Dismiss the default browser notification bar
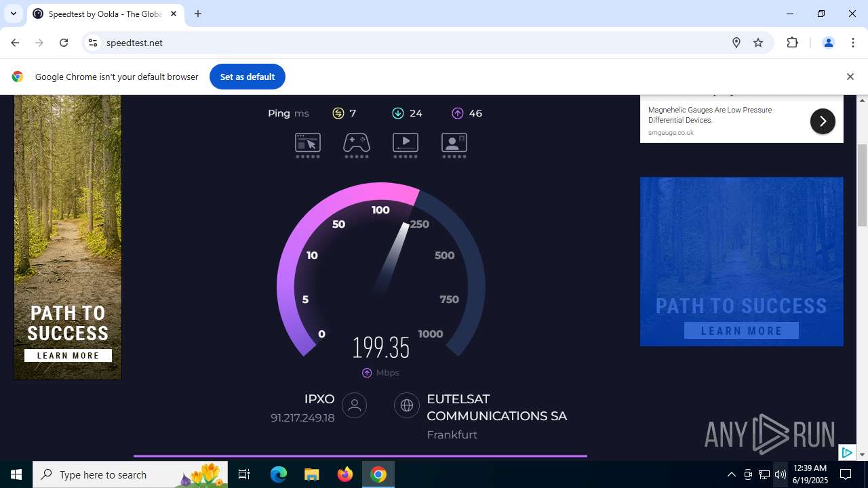 850,77
